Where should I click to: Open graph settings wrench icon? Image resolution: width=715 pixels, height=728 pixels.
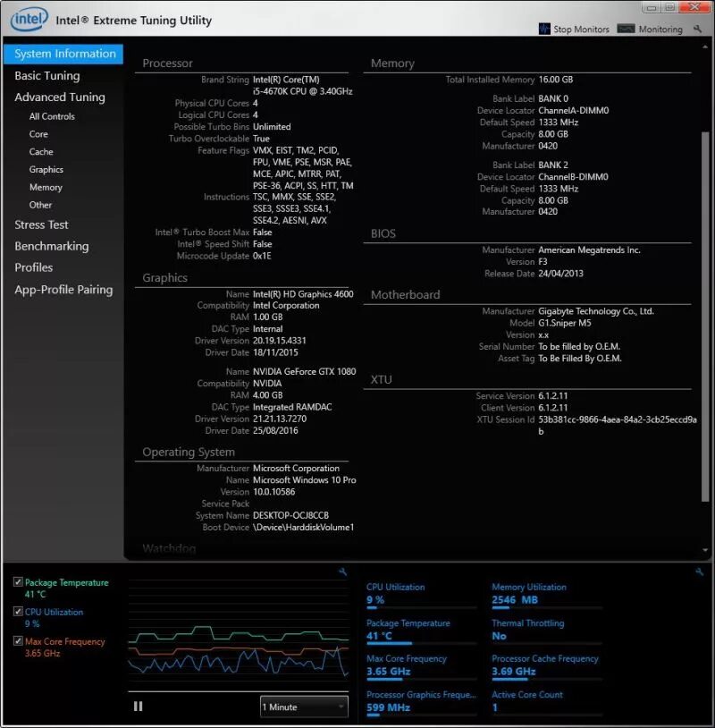point(342,571)
